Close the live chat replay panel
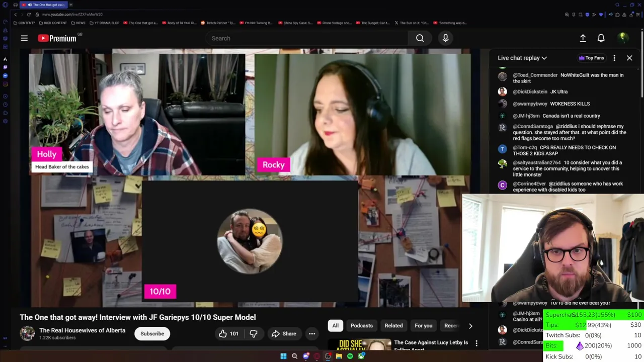The height and width of the screenshot is (362, 644). click(x=629, y=58)
